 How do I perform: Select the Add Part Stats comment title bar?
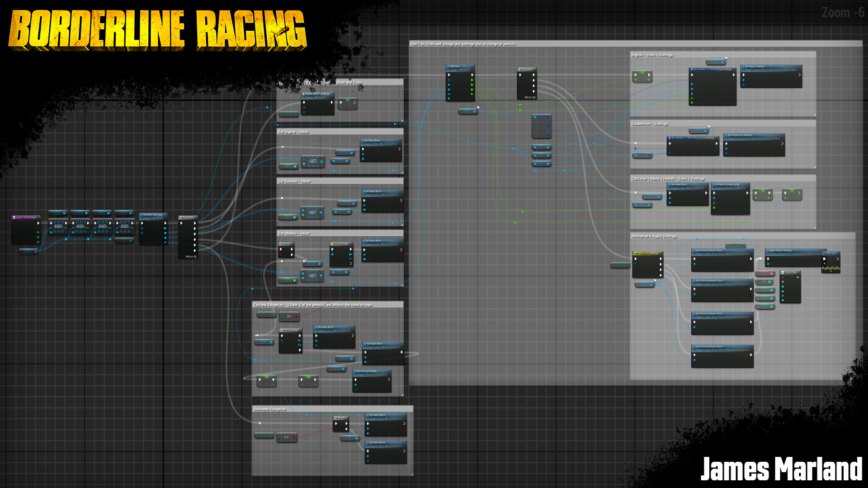[x=636, y=44]
